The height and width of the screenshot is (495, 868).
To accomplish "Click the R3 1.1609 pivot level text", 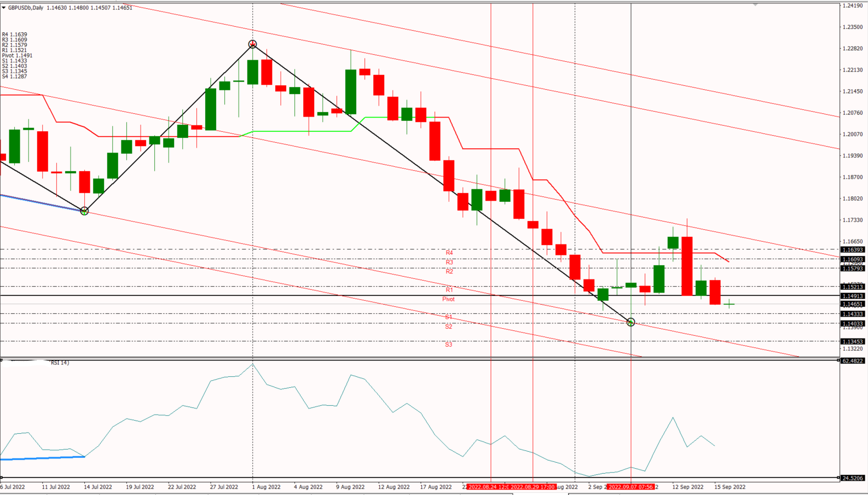I will tap(14, 40).
